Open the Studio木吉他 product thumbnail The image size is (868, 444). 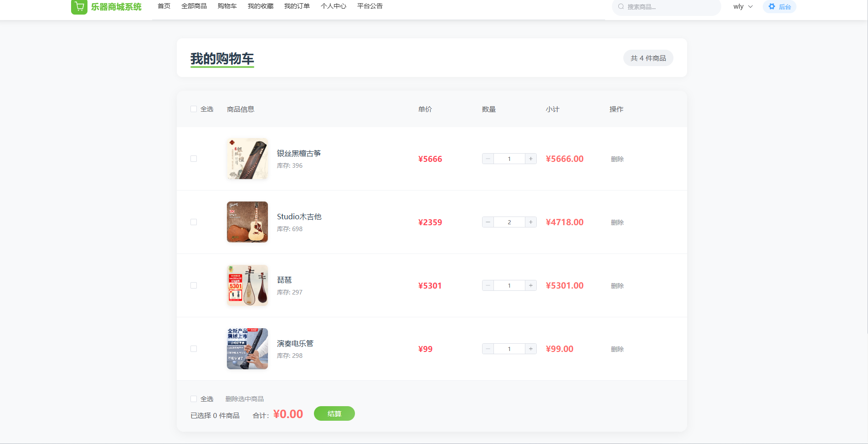(x=247, y=222)
